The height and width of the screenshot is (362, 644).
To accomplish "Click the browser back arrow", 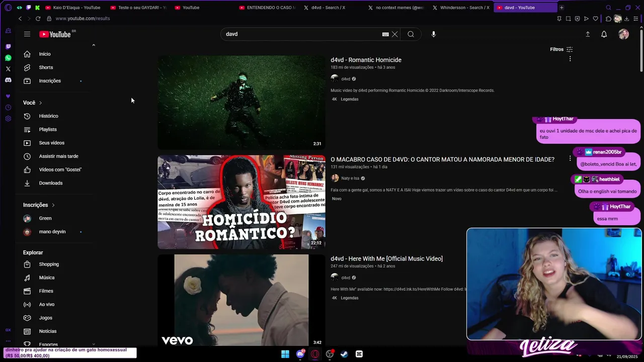I will click(x=20, y=19).
